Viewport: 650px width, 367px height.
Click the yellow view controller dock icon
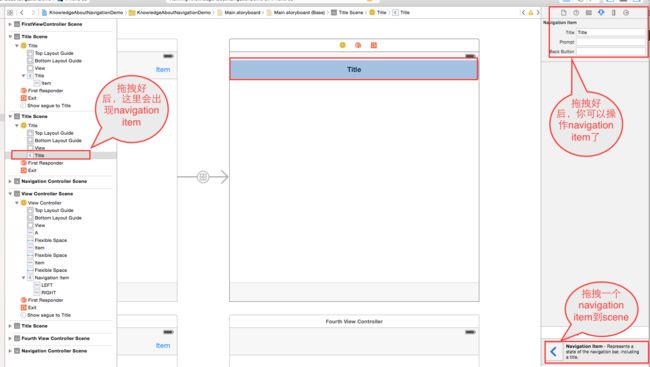coord(342,45)
